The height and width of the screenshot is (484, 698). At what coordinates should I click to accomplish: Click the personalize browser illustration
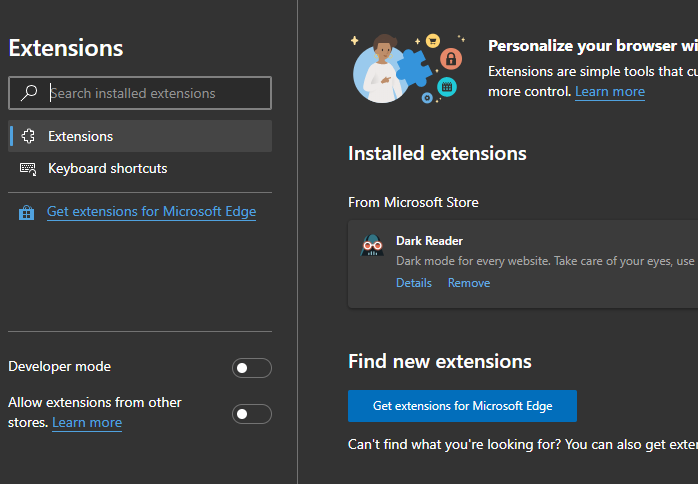(x=408, y=69)
